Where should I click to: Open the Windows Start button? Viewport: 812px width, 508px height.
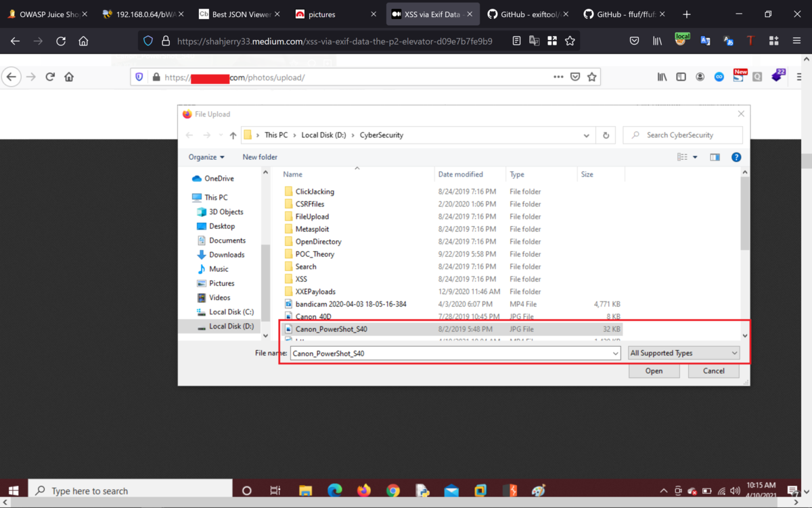(14, 490)
